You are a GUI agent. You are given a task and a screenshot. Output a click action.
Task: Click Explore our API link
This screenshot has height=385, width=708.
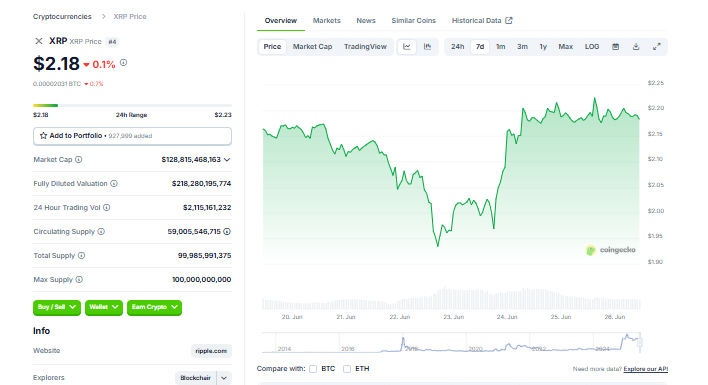pyautogui.click(x=646, y=369)
